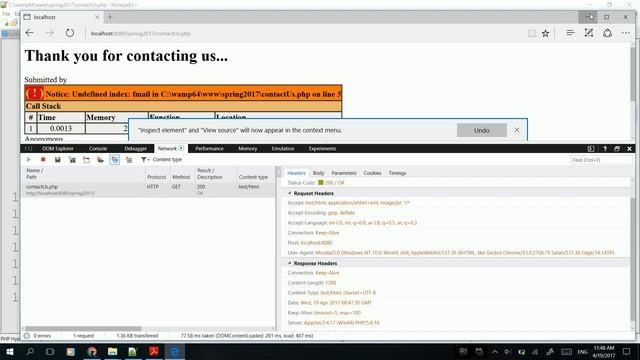Click the clear cache toolbar icon
Viewport: 640px width, 360px height.
86,160
